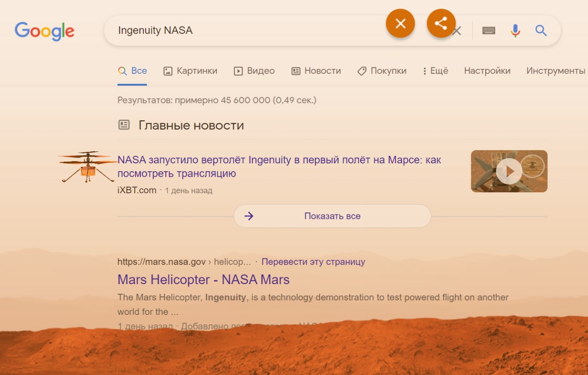This screenshot has width=588, height=375.
Task: Expand the Ещё menu
Action: point(435,71)
